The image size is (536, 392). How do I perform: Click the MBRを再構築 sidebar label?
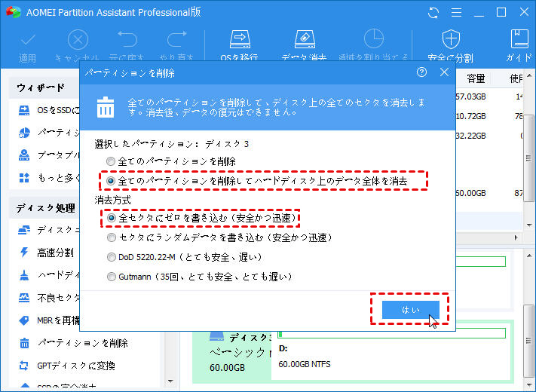[x=58, y=320]
